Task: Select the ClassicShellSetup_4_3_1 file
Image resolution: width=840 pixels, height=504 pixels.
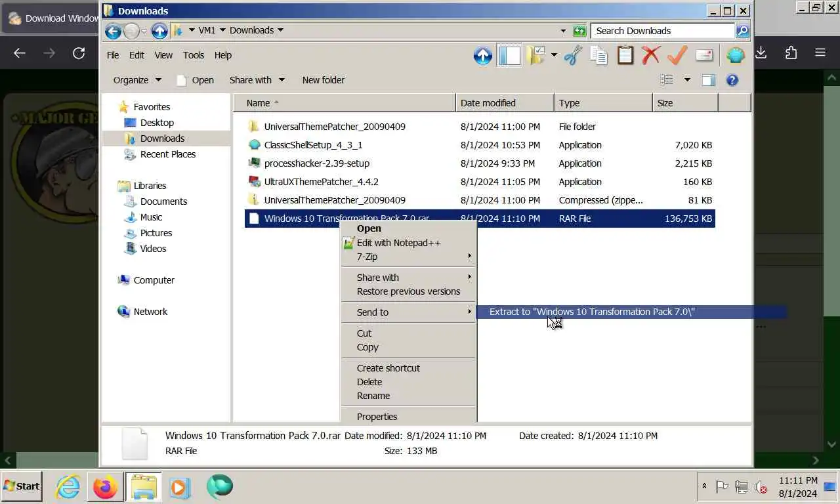Action: click(x=480, y=145)
